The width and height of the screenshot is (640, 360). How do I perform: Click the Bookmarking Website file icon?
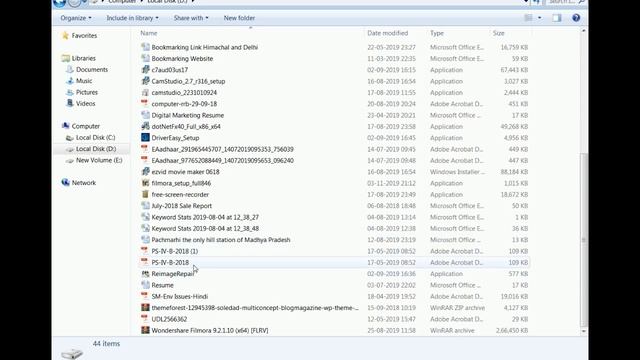(x=145, y=58)
